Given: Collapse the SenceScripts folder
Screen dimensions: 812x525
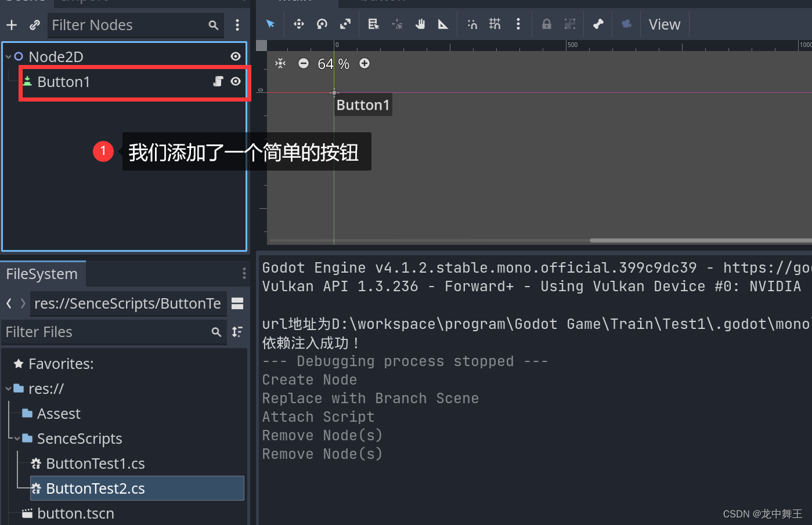Looking at the screenshot, I should coord(17,439).
